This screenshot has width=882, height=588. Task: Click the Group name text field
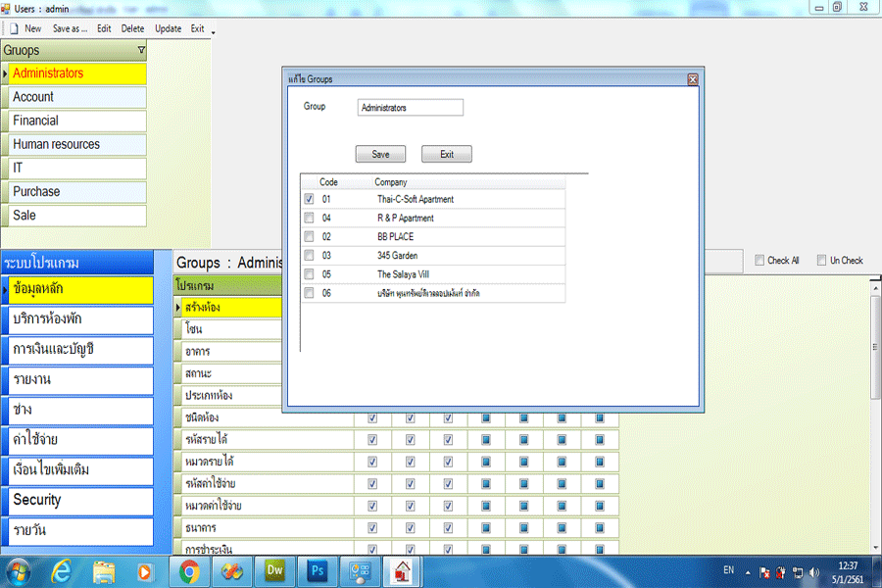point(410,108)
